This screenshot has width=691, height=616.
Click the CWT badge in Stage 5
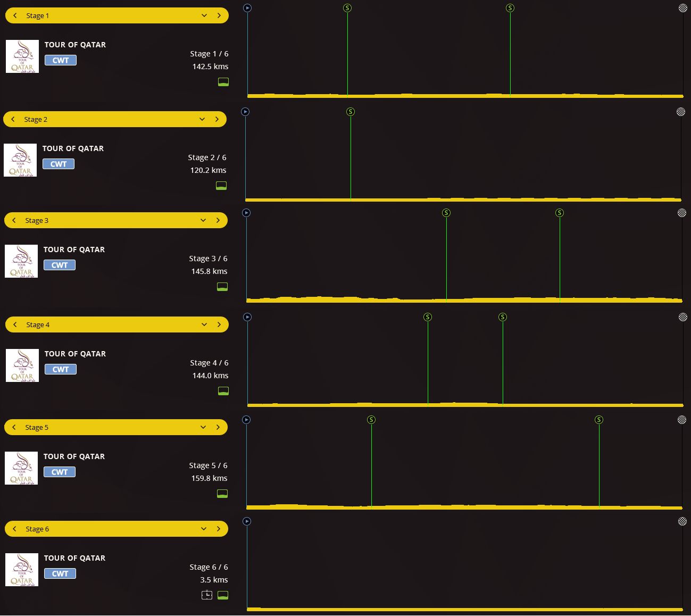(x=60, y=472)
